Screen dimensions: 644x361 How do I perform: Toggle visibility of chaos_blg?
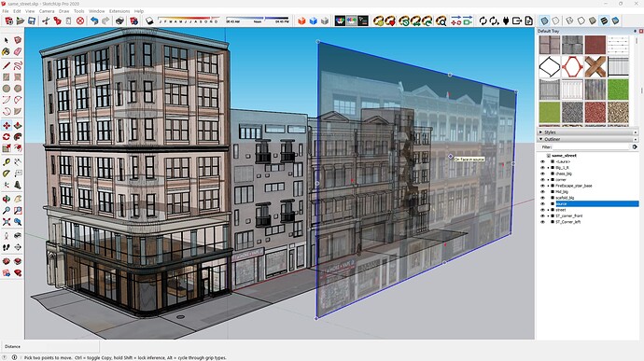542,174
